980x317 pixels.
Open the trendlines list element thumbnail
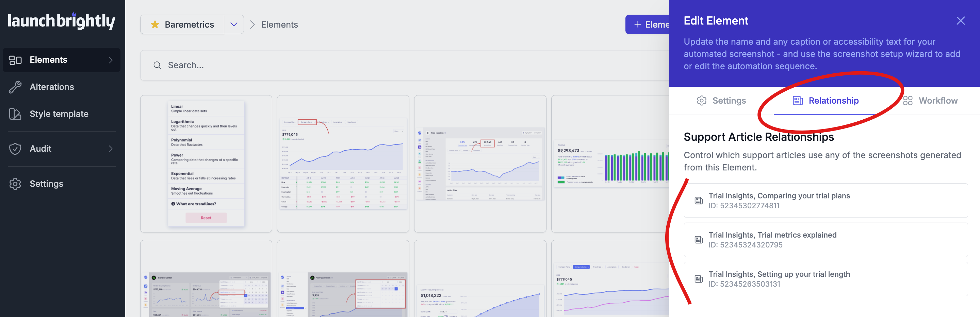click(x=206, y=164)
